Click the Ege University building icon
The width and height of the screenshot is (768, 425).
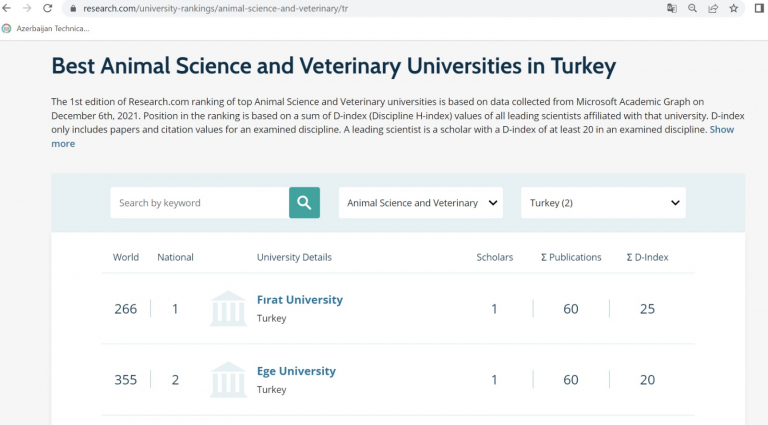[228, 379]
